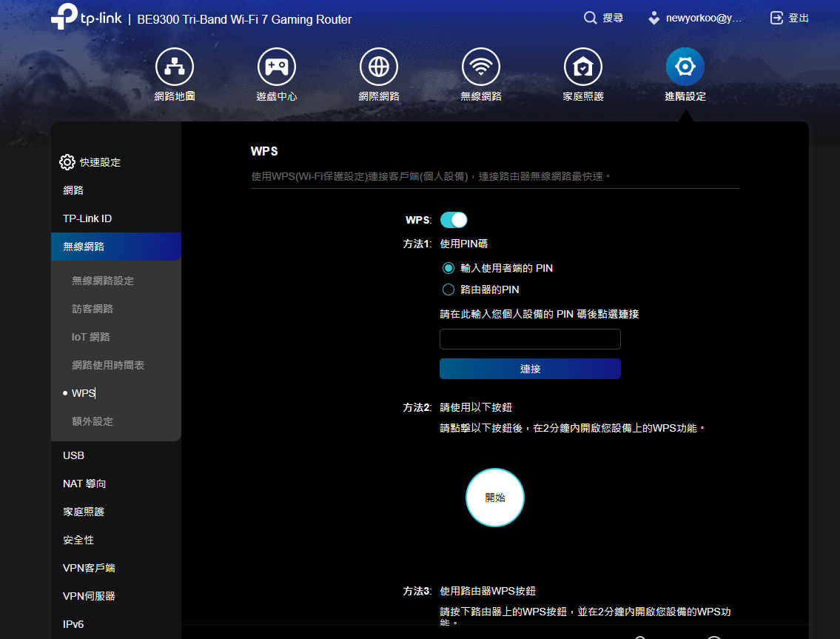This screenshot has height=639, width=840.
Task: Click the 方法3: 使用路由器WPS按鈕 label
Action: (x=469, y=591)
